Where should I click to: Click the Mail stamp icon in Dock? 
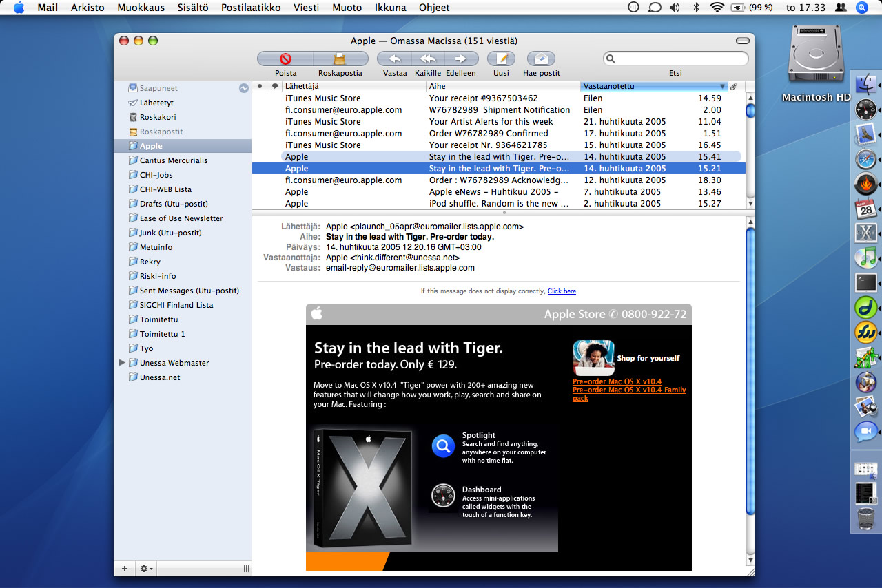coord(865,134)
